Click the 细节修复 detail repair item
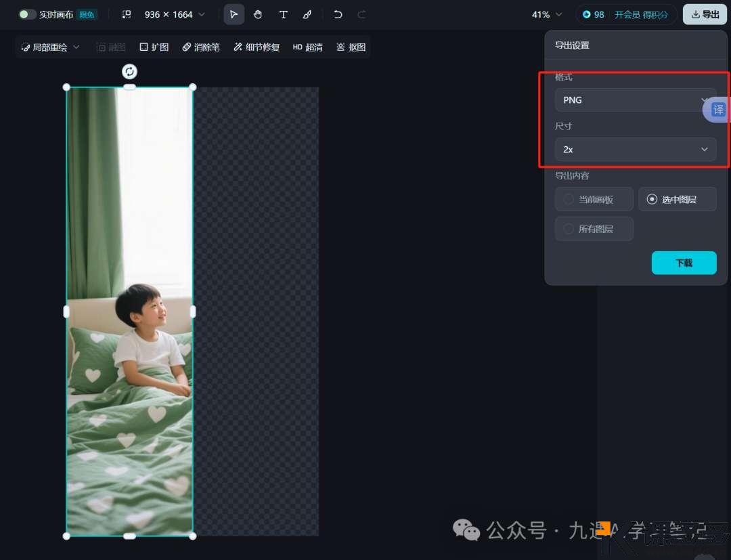Screen dimensions: 731x560 257,47
